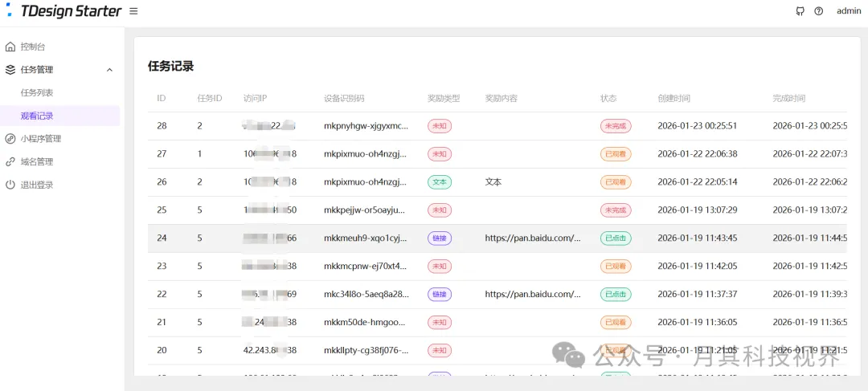Screen dimensions: 868x391
Task: Click device code mkkmeuh9-xqo1cyj...
Action: (366, 238)
